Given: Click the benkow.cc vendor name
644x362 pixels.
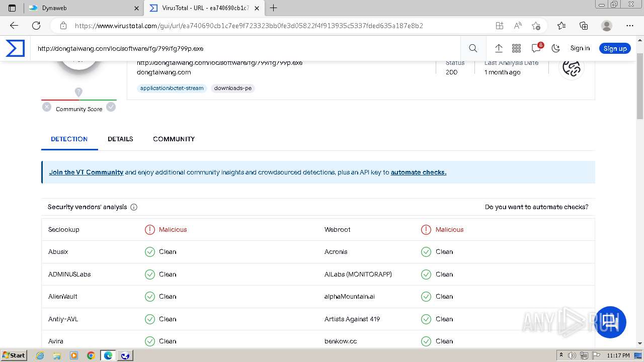Looking at the screenshot, I should [341, 341].
